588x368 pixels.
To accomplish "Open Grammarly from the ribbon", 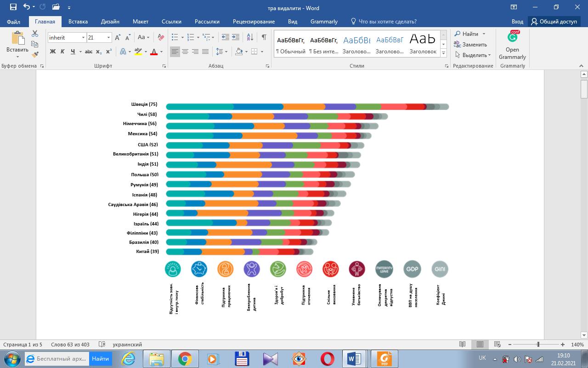I will click(x=512, y=45).
